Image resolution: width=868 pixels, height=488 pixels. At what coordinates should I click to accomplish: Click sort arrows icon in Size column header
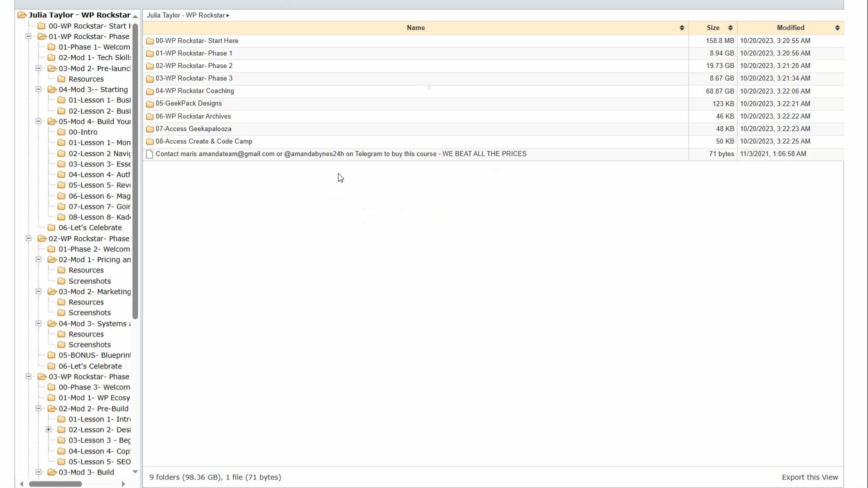click(x=730, y=28)
